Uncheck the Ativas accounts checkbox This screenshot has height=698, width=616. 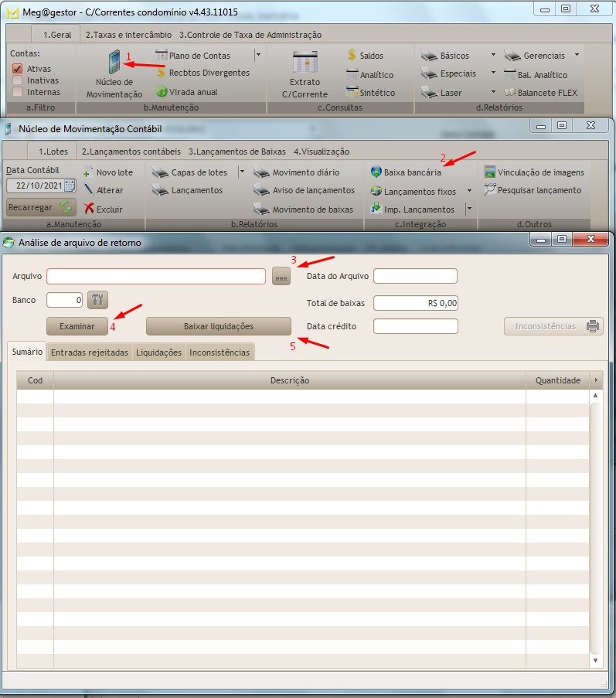[x=17, y=69]
